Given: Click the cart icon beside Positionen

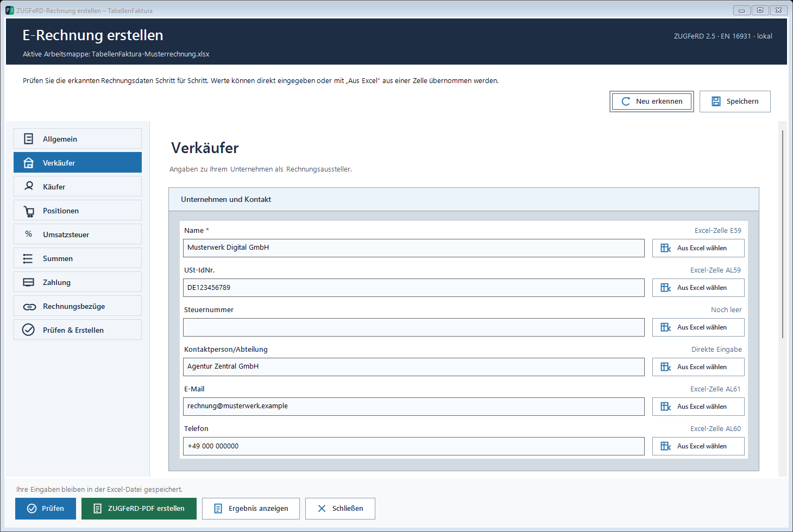Looking at the screenshot, I should coord(29,211).
